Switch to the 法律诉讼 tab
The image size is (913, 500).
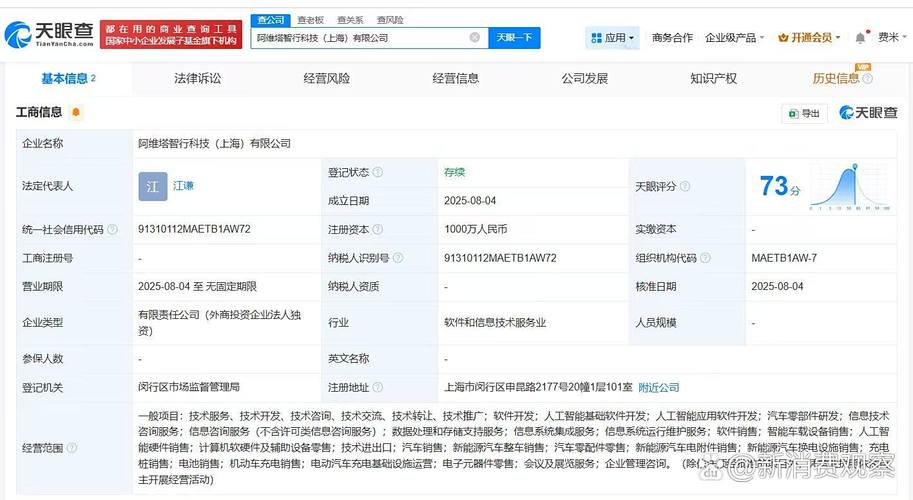coord(197,79)
